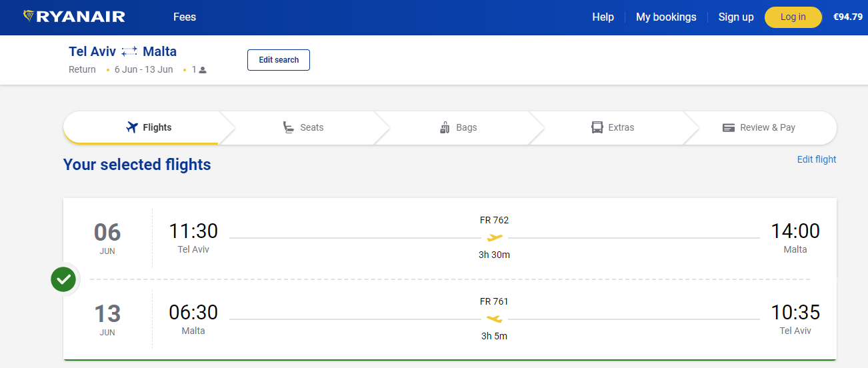Click the yellow plane icon for FR 762
The image size is (868, 368).
point(494,237)
